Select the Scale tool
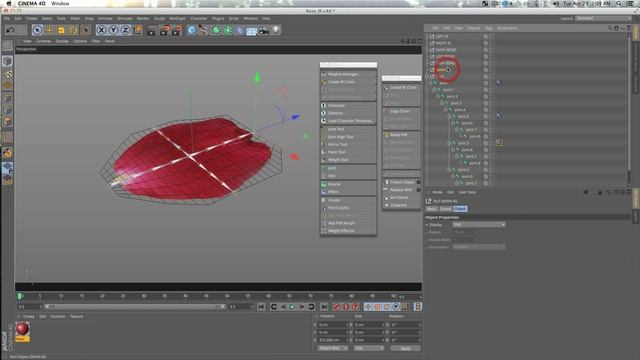 (x=61, y=30)
